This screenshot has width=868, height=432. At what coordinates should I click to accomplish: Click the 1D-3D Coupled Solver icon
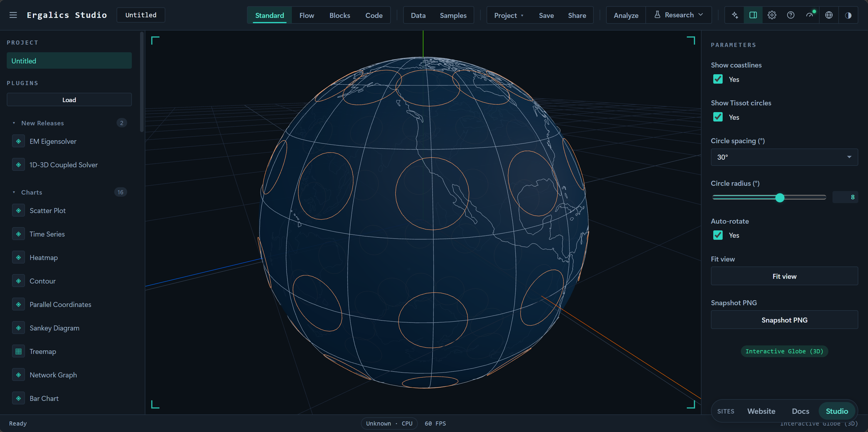18,165
